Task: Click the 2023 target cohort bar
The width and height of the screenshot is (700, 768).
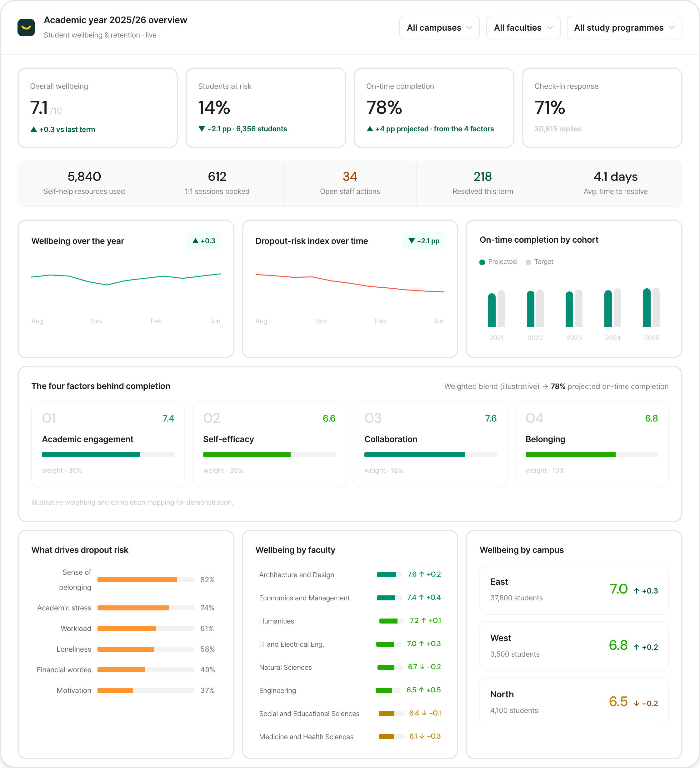Action: pyautogui.click(x=578, y=309)
